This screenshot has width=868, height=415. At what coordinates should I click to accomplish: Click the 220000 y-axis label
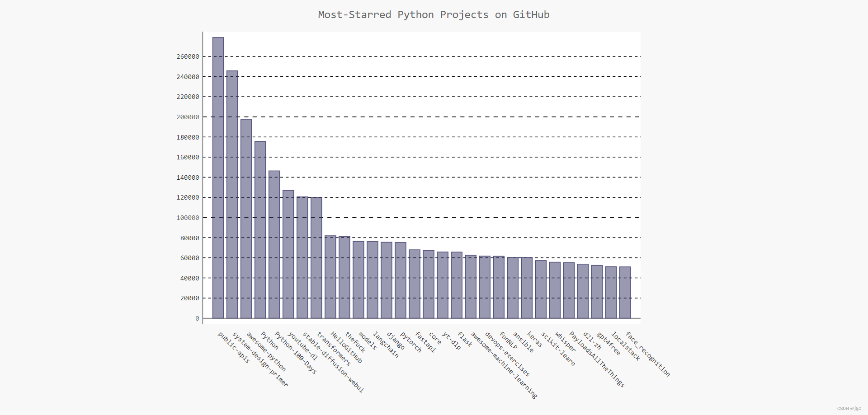[188, 97]
